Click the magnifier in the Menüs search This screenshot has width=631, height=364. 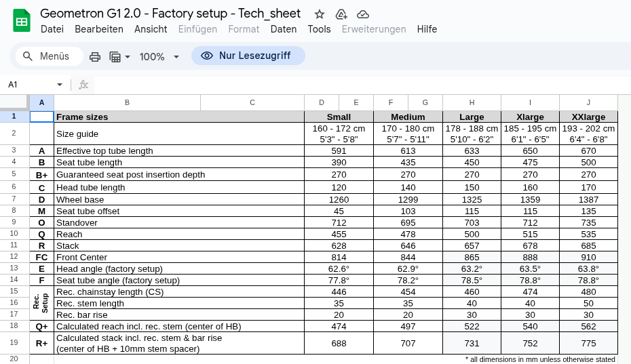[x=28, y=56]
